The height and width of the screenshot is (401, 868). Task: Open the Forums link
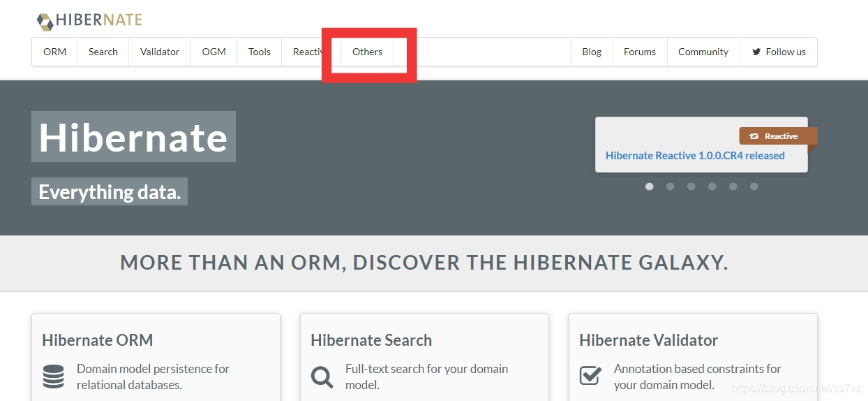640,52
